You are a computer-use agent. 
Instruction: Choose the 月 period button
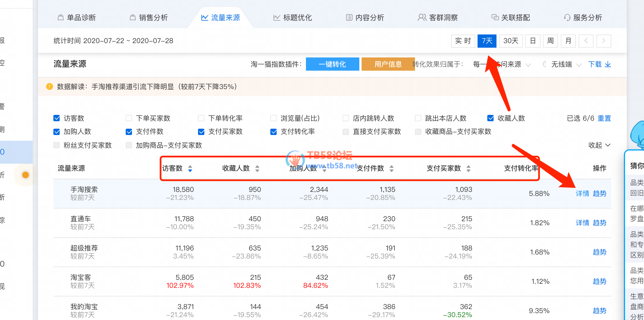click(x=568, y=41)
